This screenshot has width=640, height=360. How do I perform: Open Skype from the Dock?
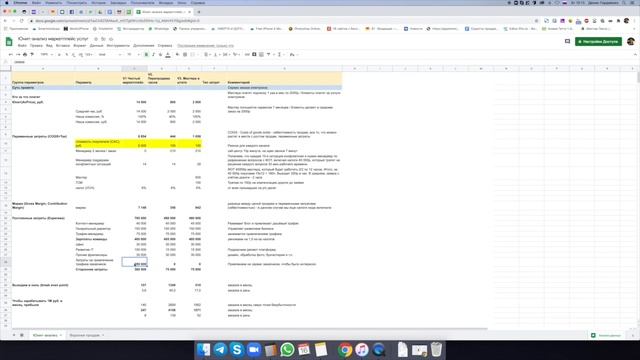[237, 350]
